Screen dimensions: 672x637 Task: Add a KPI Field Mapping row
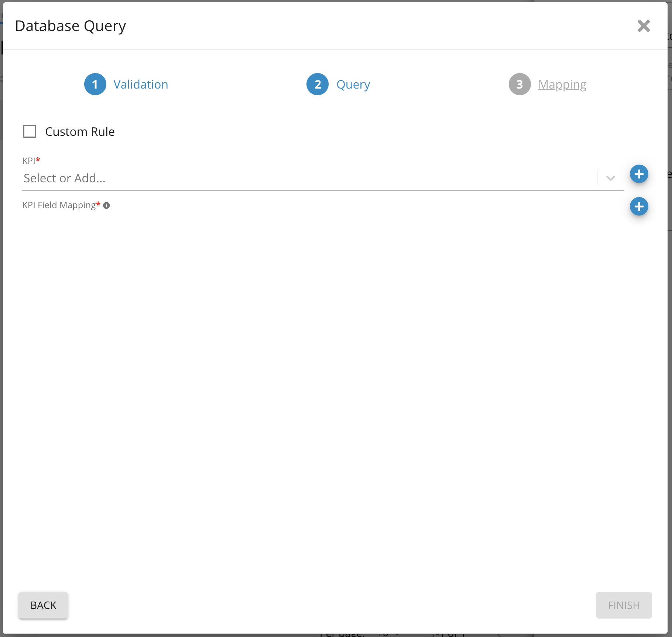(639, 206)
